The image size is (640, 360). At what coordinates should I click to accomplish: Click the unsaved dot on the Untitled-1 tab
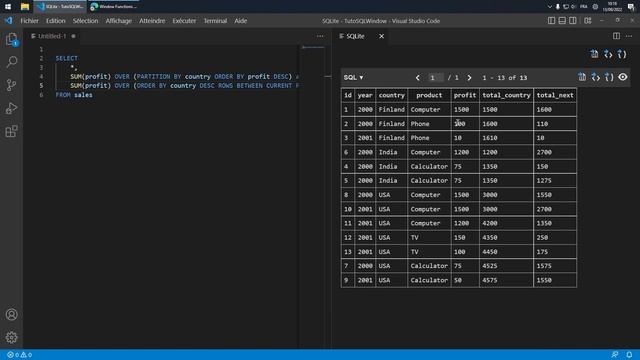pyautogui.click(x=73, y=36)
